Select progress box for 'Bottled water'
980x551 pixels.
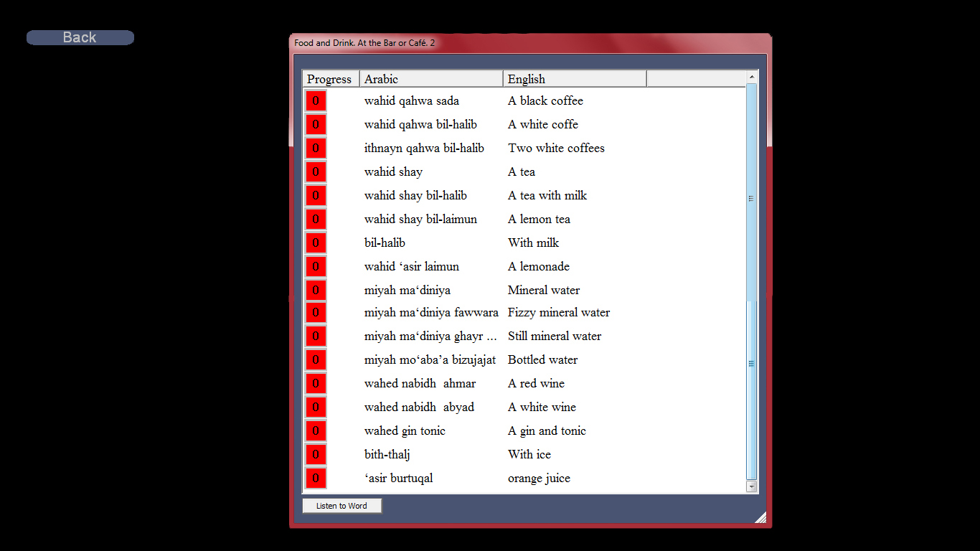coord(316,359)
